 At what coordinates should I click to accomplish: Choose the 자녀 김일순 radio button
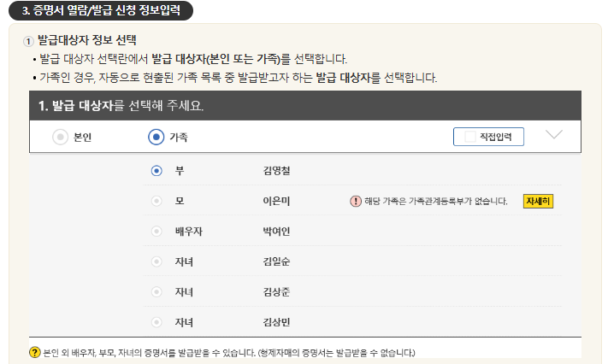pos(156,261)
